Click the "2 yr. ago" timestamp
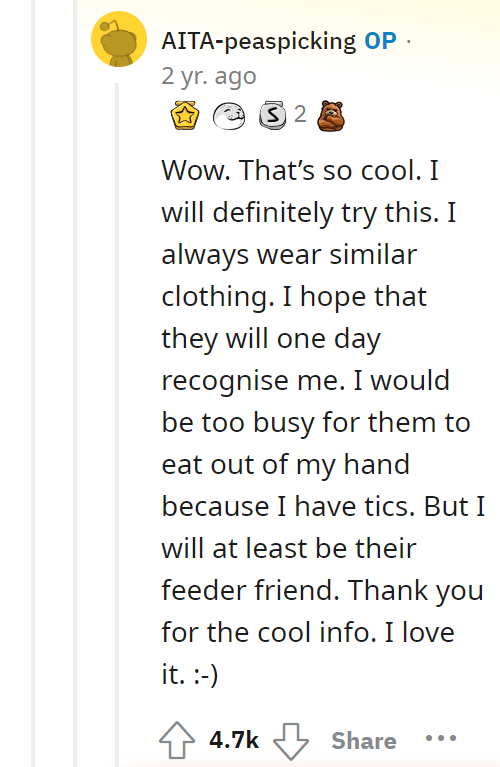 (209, 77)
